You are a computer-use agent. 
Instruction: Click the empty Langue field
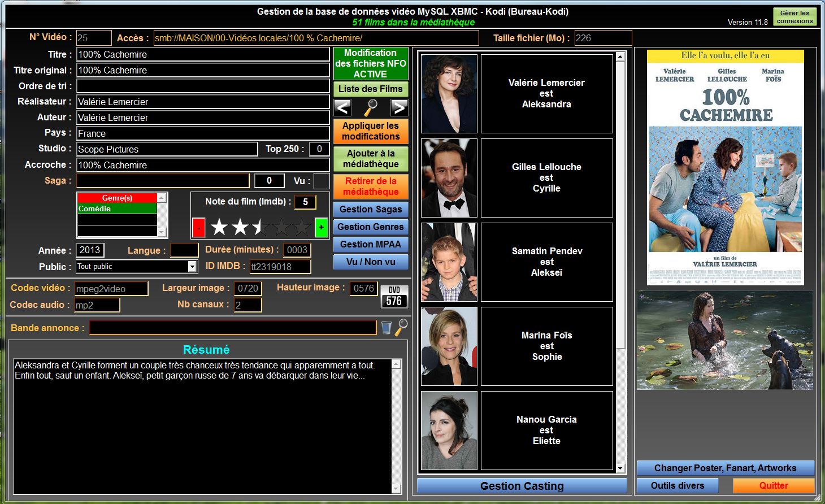click(x=184, y=250)
